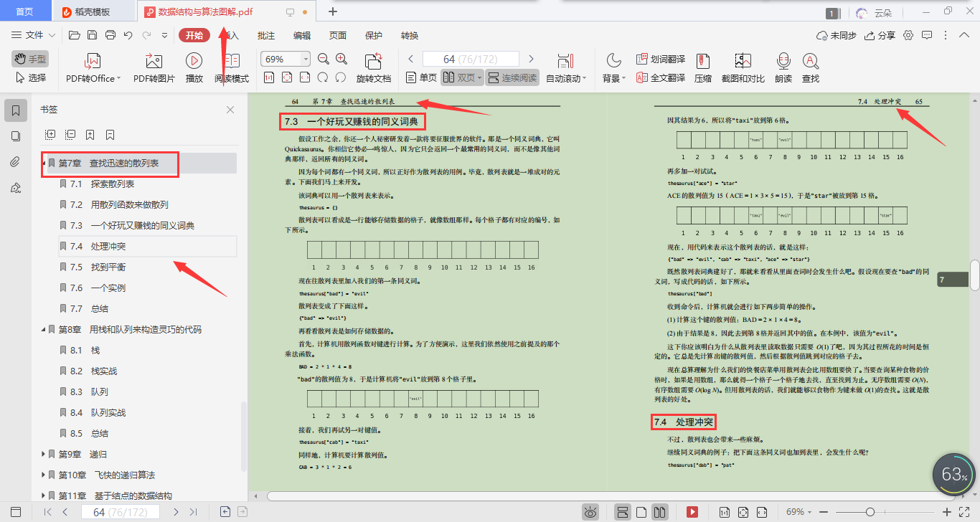Start 朗读 read-aloud tool
The width and height of the screenshot is (980, 522).
coord(783,68)
